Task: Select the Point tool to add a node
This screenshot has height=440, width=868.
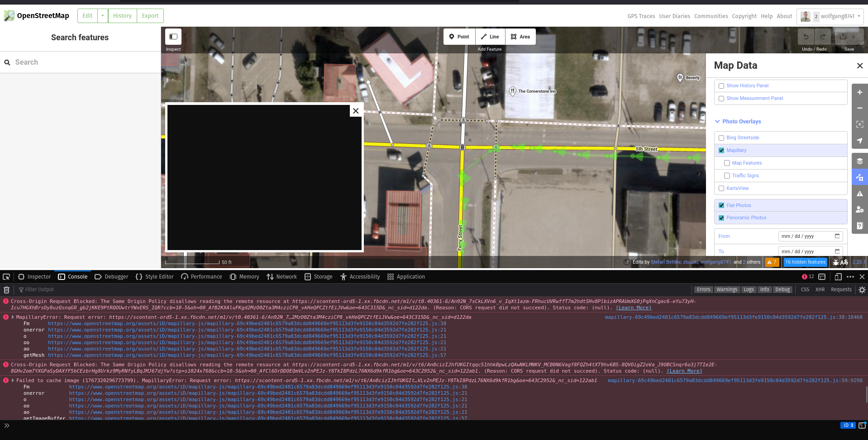Action: pyautogui.click(x=458, y=37)
